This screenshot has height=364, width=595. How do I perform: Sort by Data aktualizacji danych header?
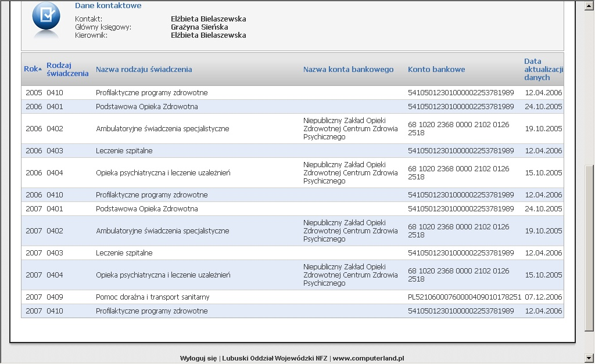543,70
